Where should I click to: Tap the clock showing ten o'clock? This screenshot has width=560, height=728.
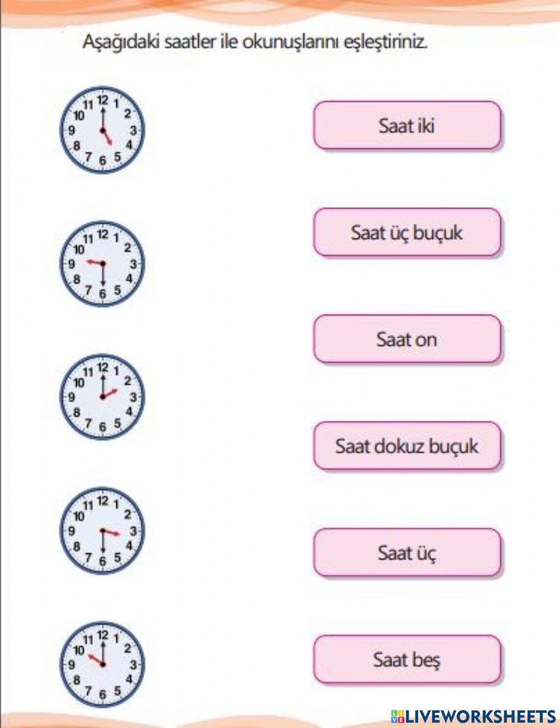pos(102,664)
